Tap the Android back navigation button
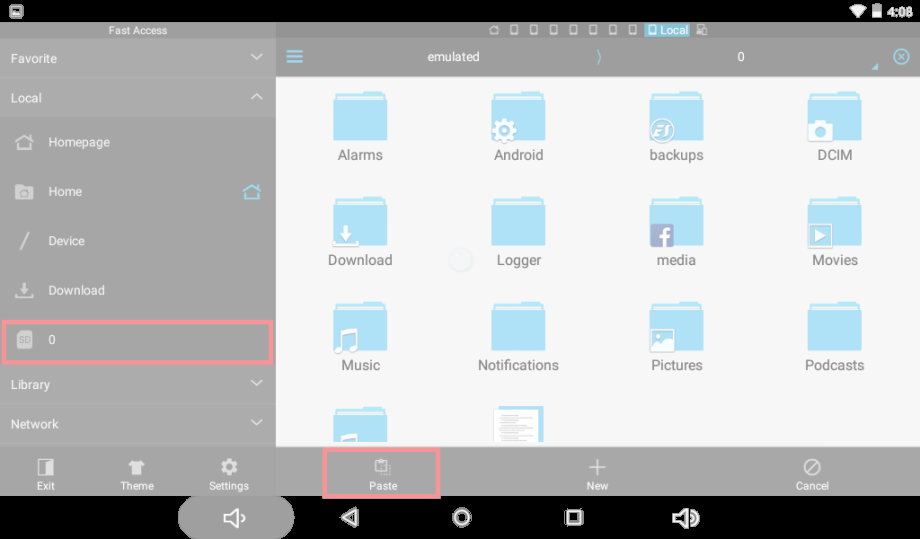 350,517
